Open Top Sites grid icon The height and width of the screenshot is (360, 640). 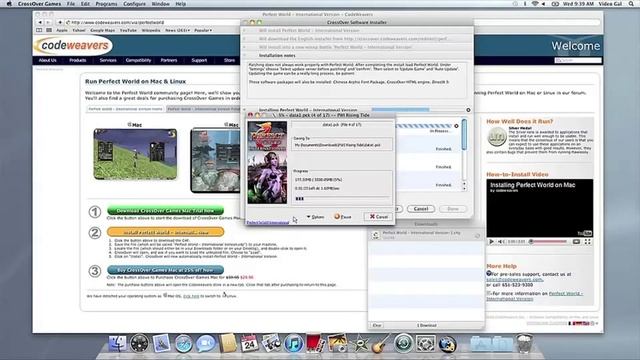[x=49, y=30]
